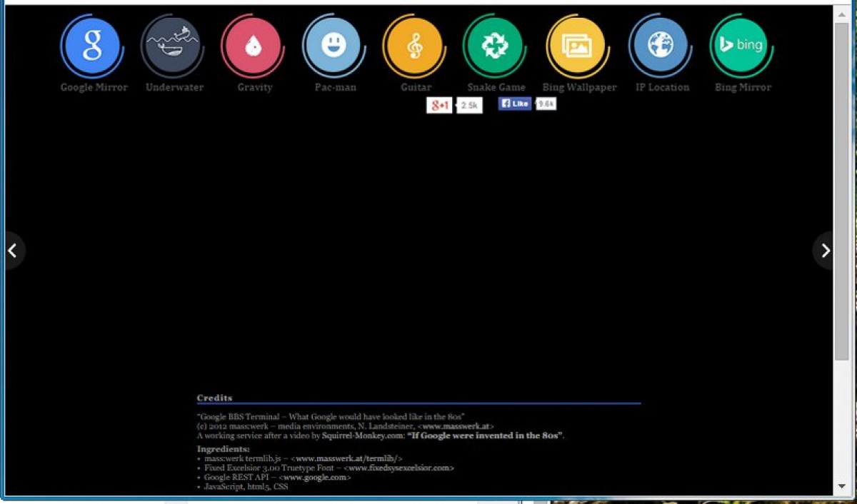The width and height of the screenshot is (857, 504).
Task: Click the "(c) 2012 mass:werk" copyright line
Action: point(346,425)
